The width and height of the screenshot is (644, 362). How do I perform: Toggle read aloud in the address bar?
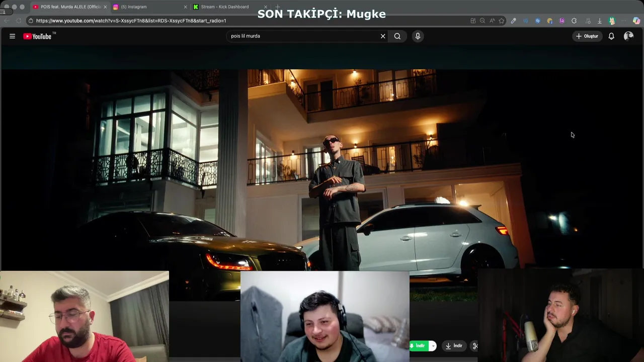click(x=492, y=21)
